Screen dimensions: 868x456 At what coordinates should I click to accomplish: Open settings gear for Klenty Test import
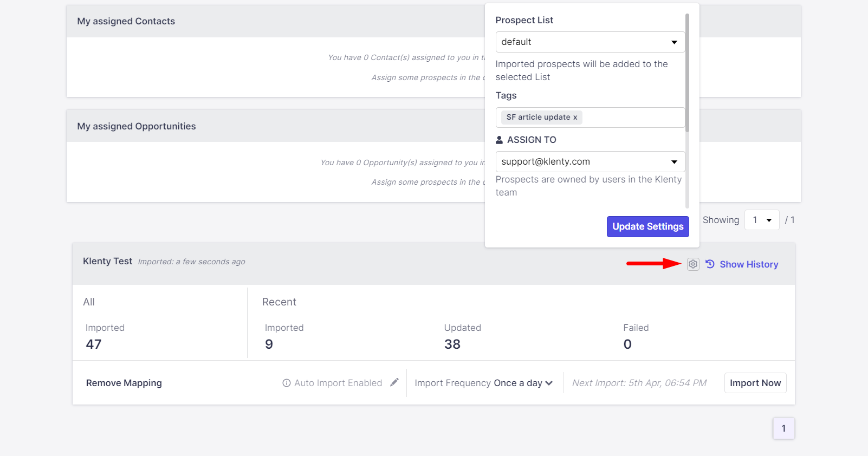[x=693, y=264]
